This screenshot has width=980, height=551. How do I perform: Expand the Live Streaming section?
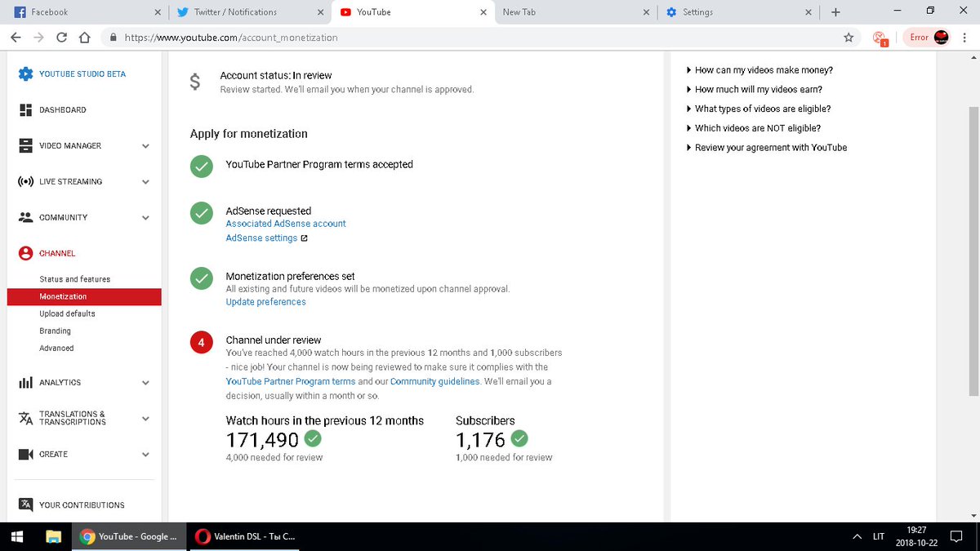145,182
